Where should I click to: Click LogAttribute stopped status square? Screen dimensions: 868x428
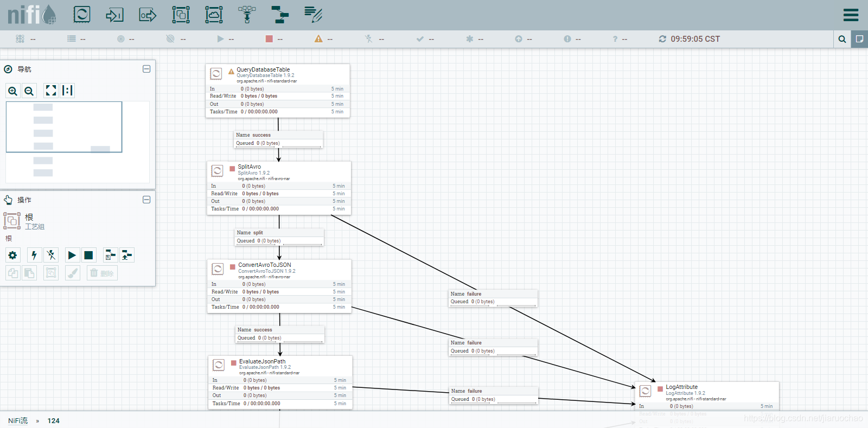pos(660,389)
